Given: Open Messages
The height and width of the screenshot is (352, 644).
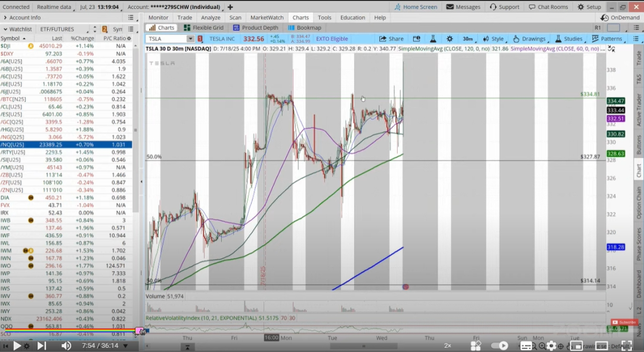Looking at the screenshot, I should pos(463,7).
